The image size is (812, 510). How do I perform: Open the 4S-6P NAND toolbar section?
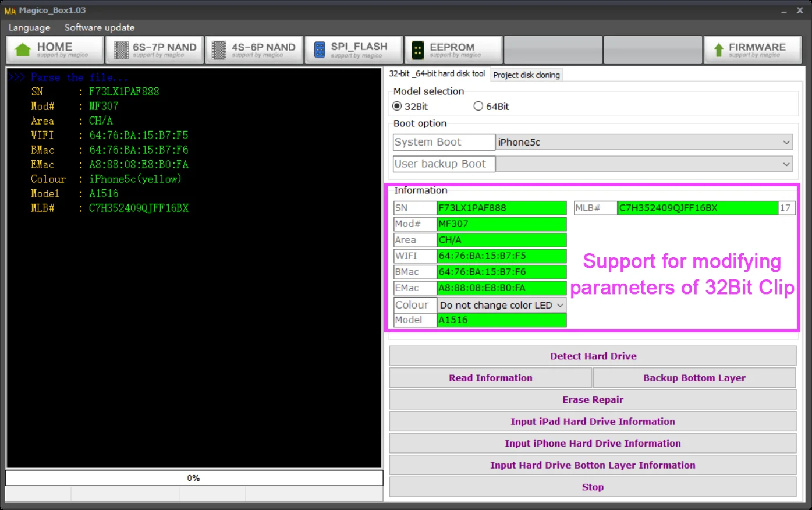[x=254, y=50]
